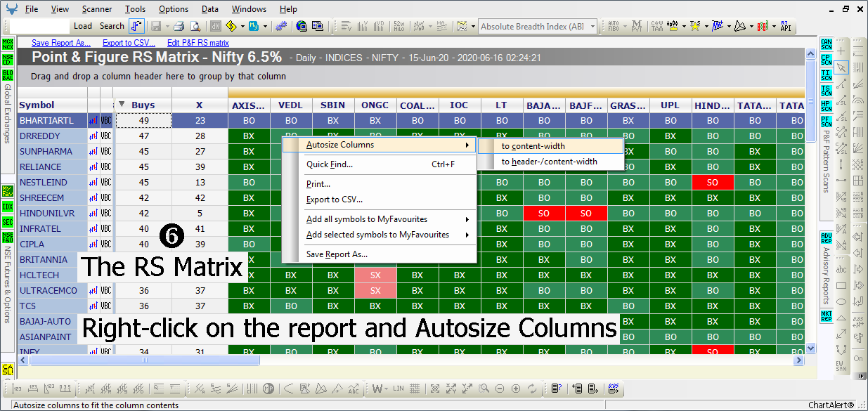Screen dimensions: 868x411
Task: Click the RT API toolbar icon
Action: 785,26
